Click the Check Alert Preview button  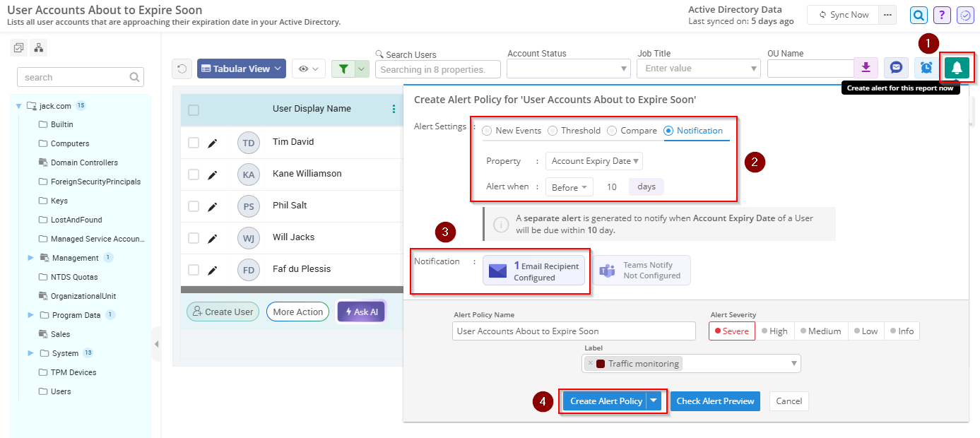pos(714,401)
